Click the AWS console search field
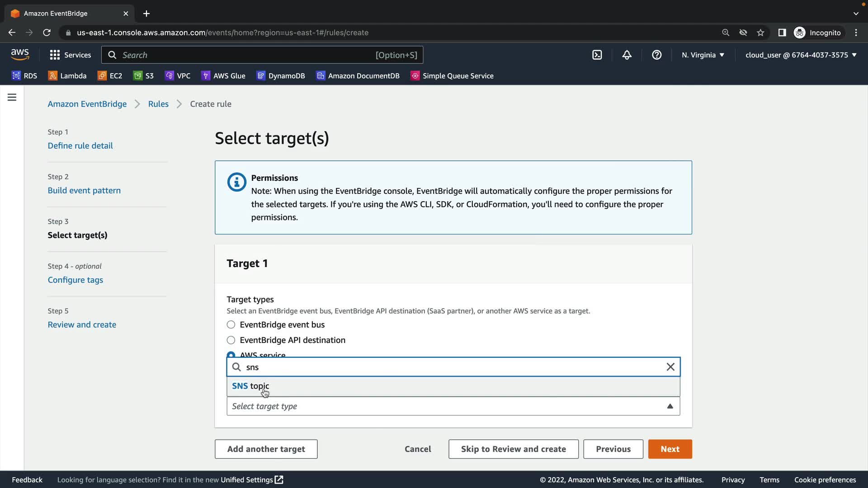Screen dimensions: 868x488 (x=262, y=55)
